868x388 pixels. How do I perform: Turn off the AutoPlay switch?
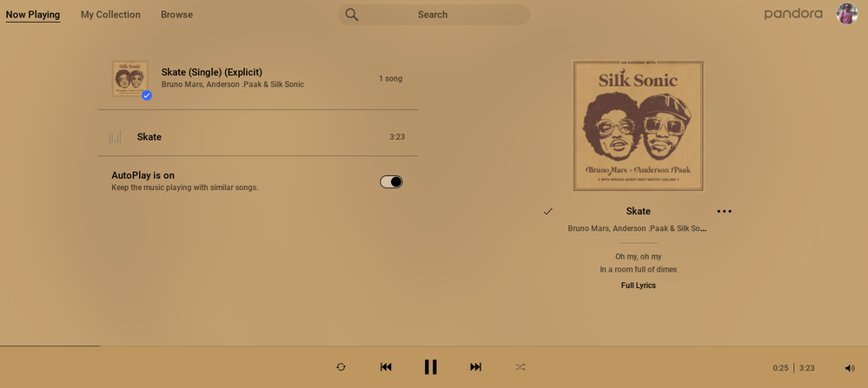pyautogui.click(x=391, y=181)
